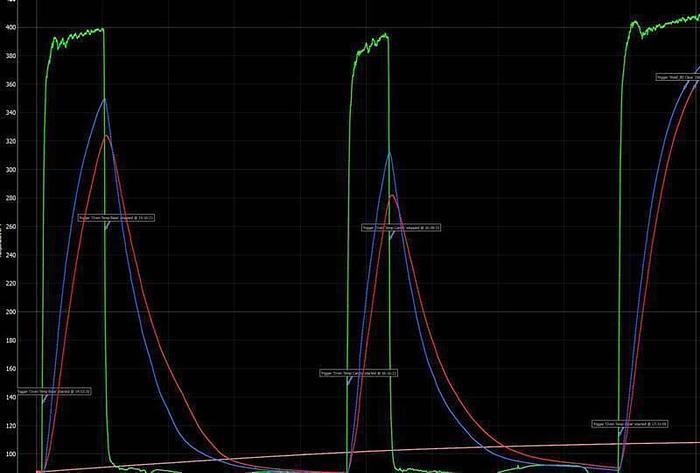The height and width of the screenshot is (473, 700).
Task: Click the 100 label on the Y axis
Action: (x=10, y=454)
